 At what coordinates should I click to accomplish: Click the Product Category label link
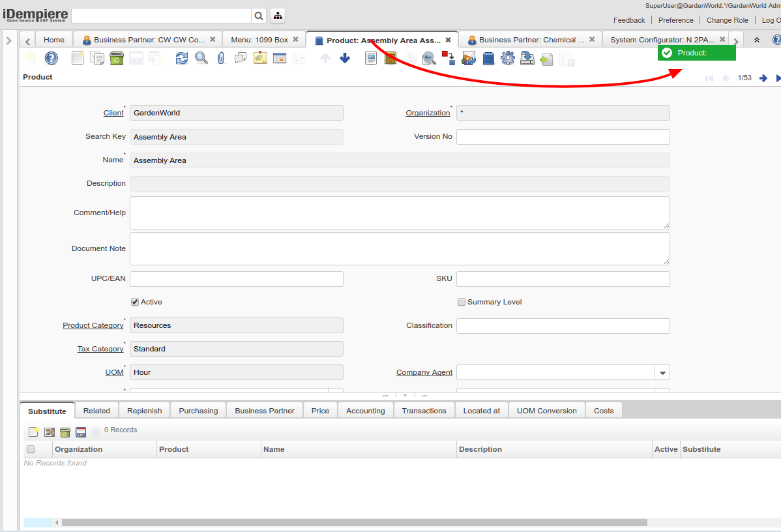coord(93,325)
